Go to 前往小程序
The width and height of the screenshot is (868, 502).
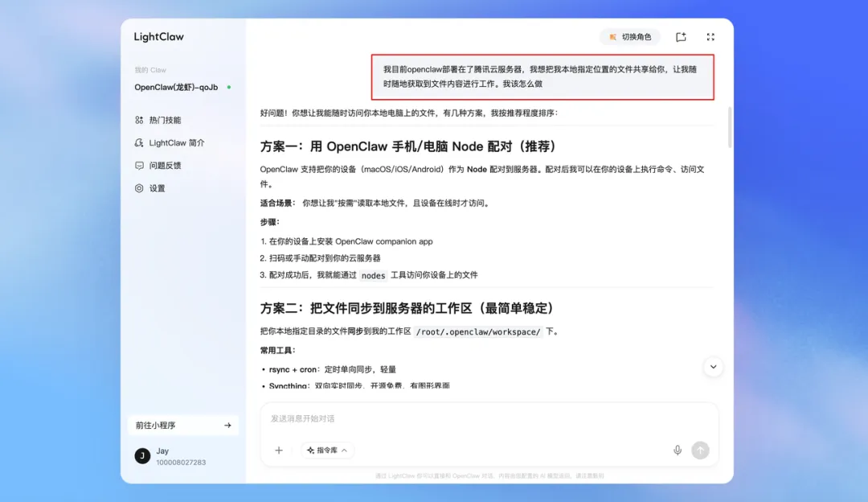coord(183,425)
